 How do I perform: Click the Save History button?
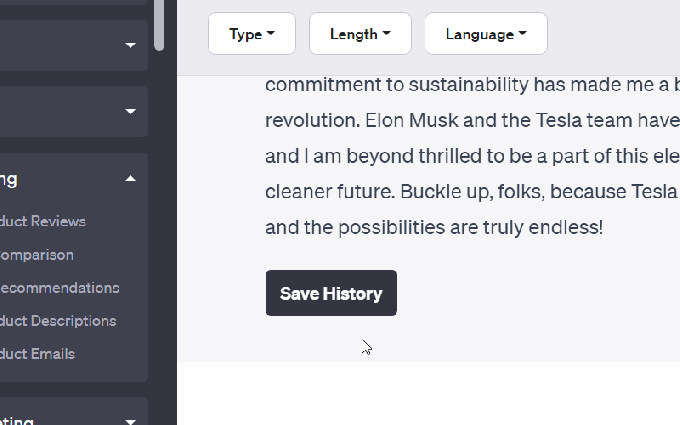[331, 293]
